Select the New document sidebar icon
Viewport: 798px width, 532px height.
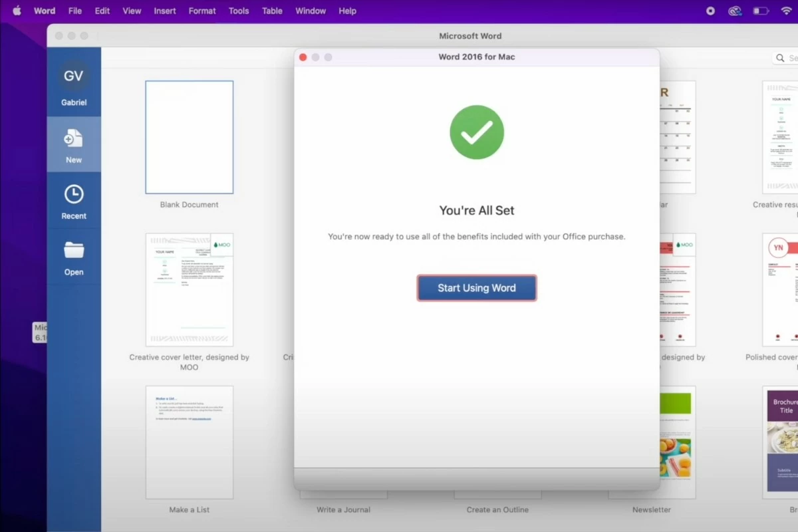coord(74,145)
